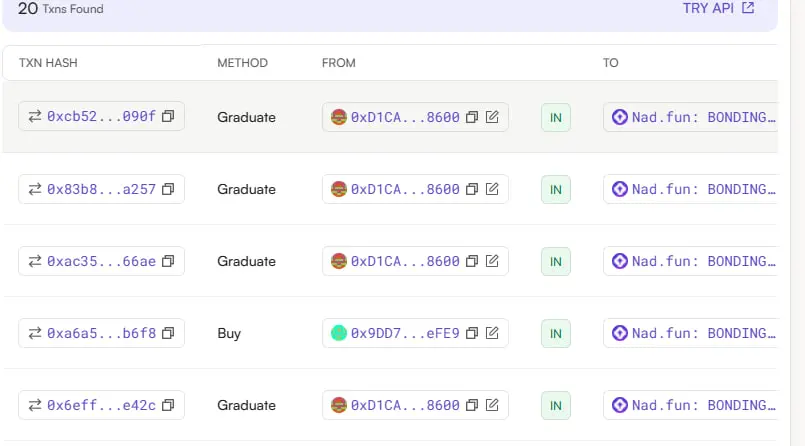Copy transaction hash 0xcb52...090f
805x446 pixels.
click(168, 117)
